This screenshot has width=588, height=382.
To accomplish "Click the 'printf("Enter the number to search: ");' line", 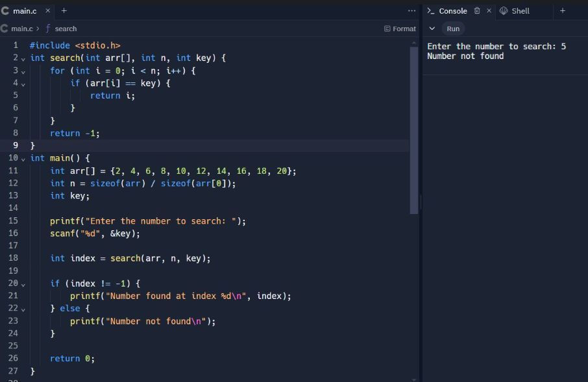I will tap(148, 221).
